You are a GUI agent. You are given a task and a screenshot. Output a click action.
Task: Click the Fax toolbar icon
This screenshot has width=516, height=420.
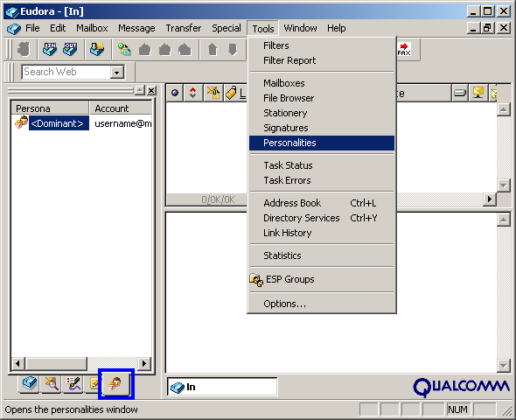click(x=404, y=49)
